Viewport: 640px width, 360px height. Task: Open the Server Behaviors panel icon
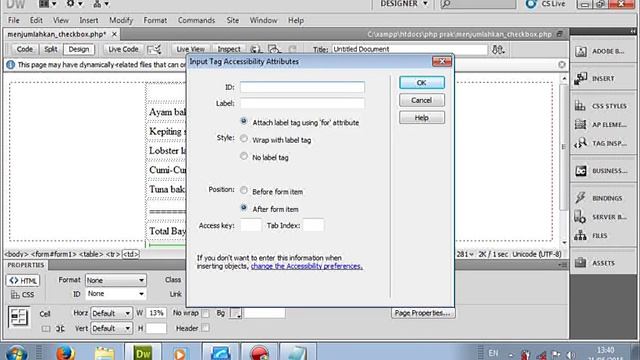click(580, 217)
